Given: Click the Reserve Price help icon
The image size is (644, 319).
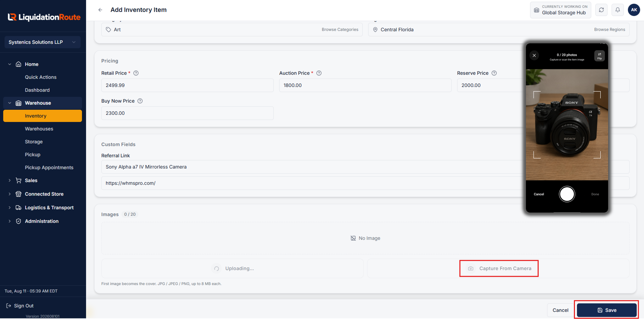Looking at the screenshot, I should click(x=494, y=73).
